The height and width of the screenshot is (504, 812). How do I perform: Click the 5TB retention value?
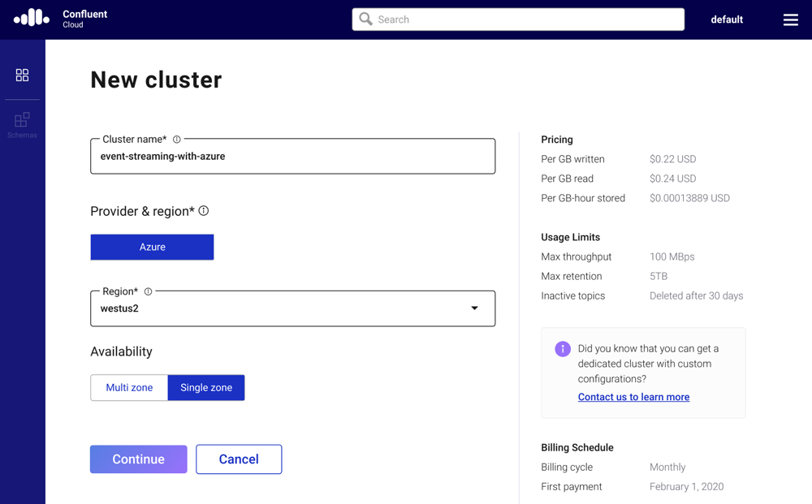[659, 276]
